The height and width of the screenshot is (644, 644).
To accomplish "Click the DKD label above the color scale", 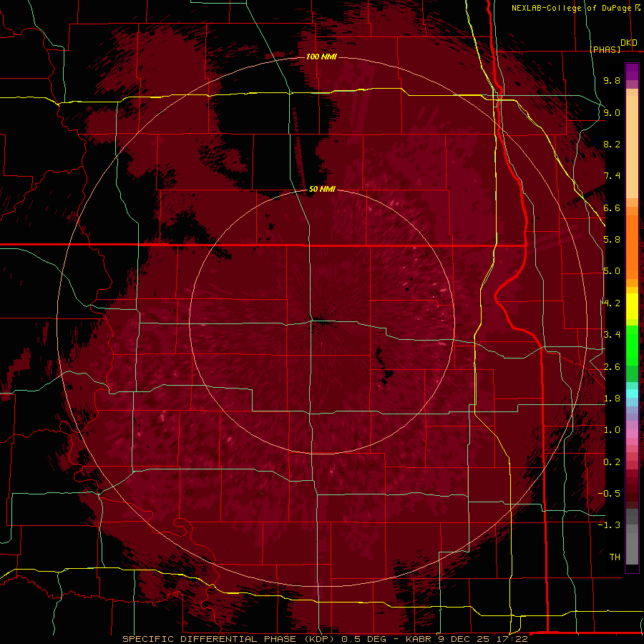I will 628,43.
